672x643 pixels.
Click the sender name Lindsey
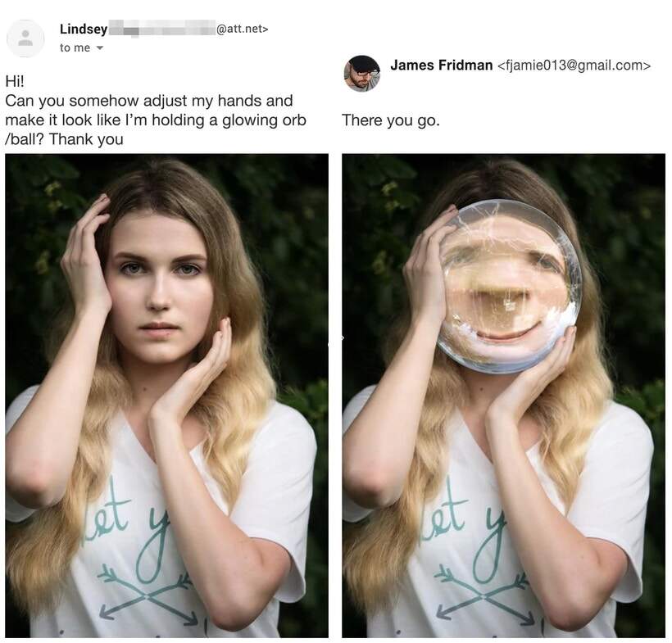[84, 29]
